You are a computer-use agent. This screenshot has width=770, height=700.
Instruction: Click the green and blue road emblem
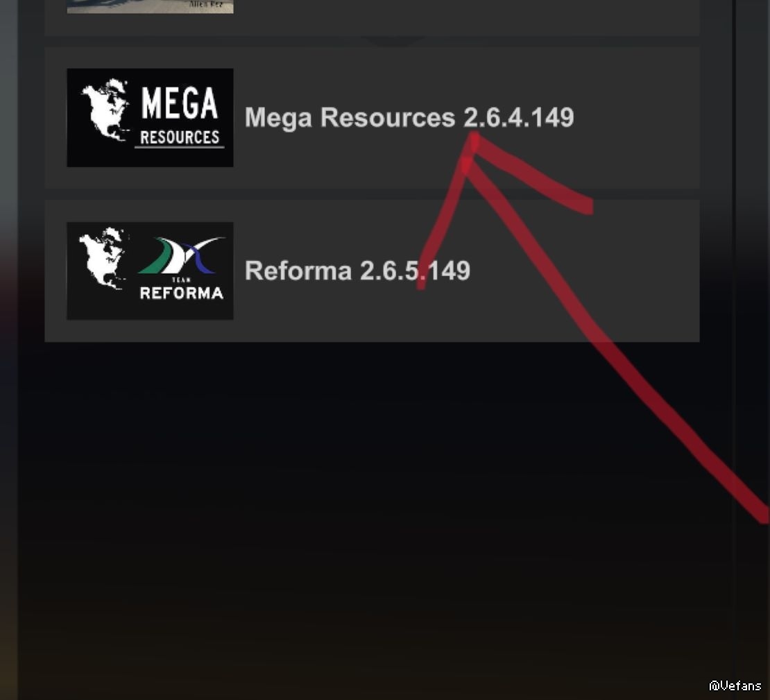point(181,255)
